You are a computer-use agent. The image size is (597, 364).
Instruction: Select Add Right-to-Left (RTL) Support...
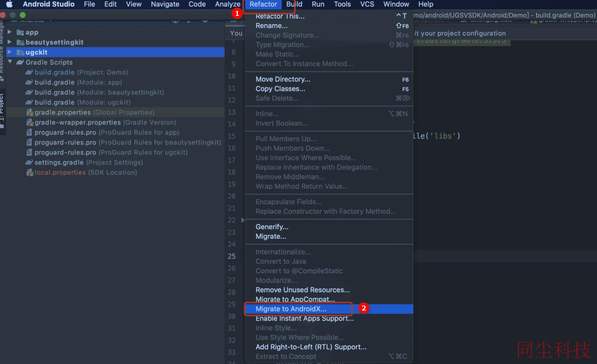point(329,347)
